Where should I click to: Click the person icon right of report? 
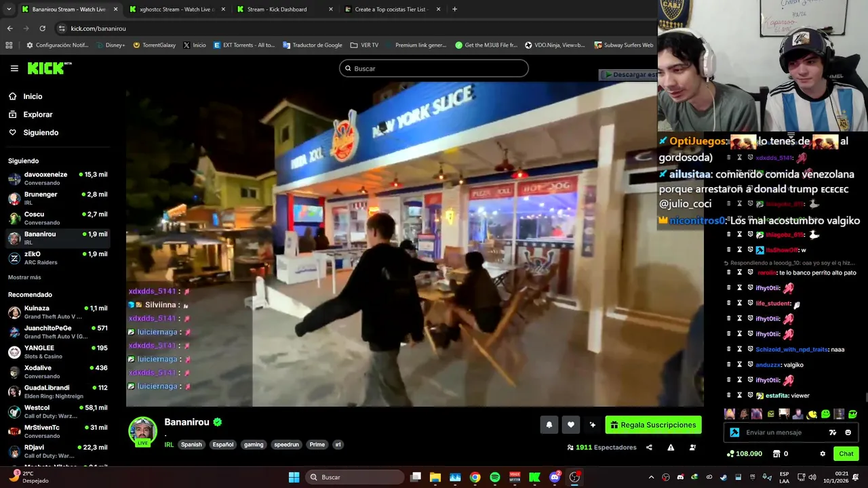click(692, 447)
